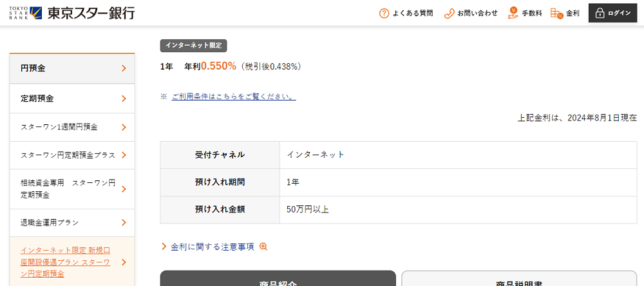
Task: Click the padlock icon on login button
Action: (x=600, y=13)
